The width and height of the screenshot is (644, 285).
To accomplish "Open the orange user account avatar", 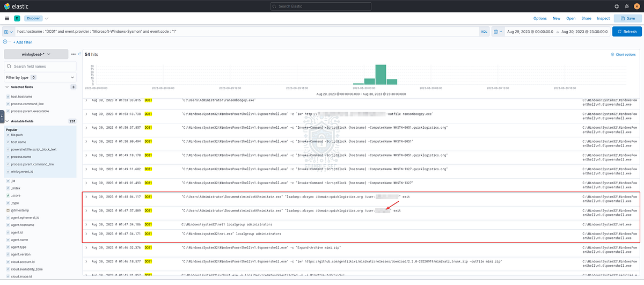I will [x=637, y=6].
